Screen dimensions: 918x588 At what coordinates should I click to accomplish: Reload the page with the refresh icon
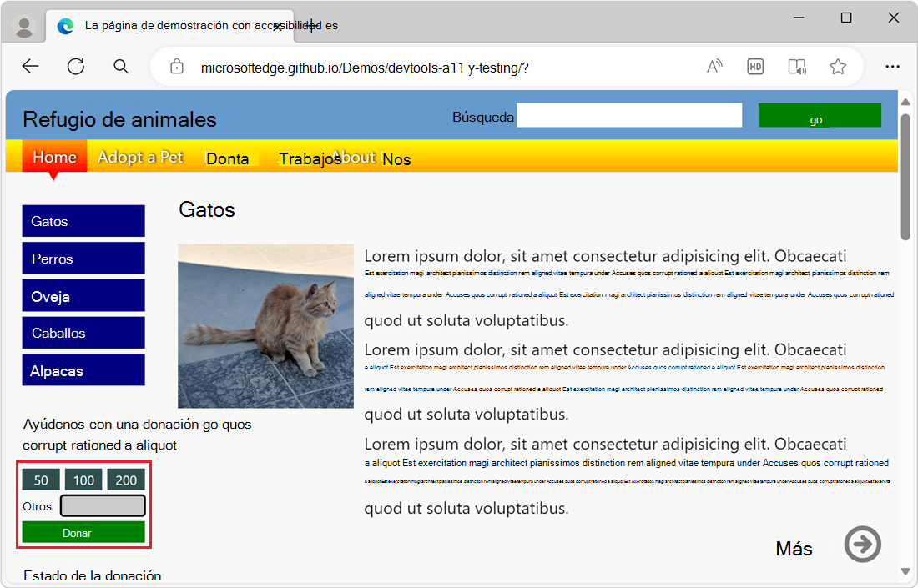(76, 67)
